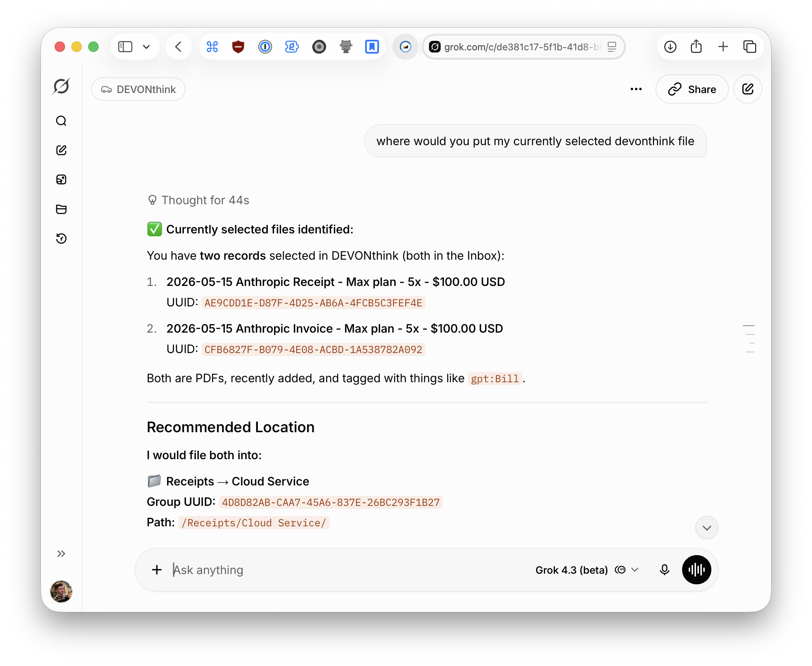The height and width of the screenshot is (666, 812).
Task: Open the Imagine icon in sidebar
Action: coord(61,179)
